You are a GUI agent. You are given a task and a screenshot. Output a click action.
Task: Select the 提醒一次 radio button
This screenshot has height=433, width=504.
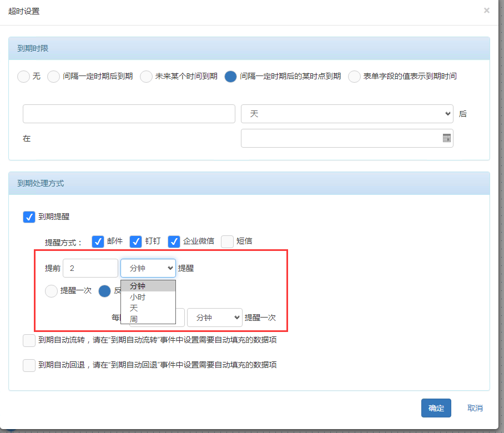pyautogui.click(x=51, y=291)
